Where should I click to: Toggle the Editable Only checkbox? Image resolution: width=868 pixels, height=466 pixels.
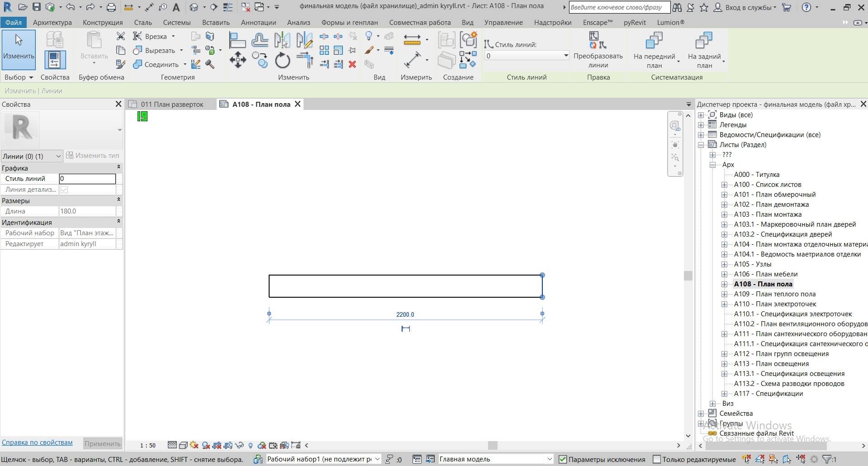[x=657, y=459]
